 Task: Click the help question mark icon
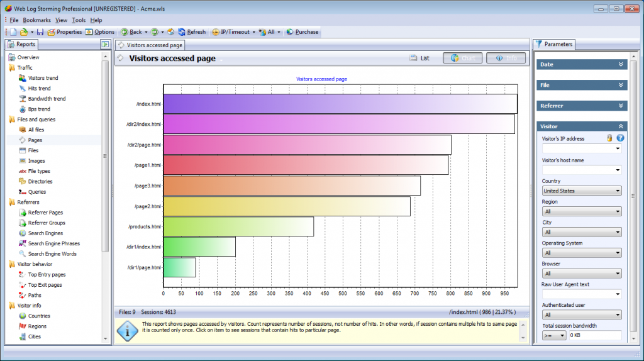click(620, 138)
